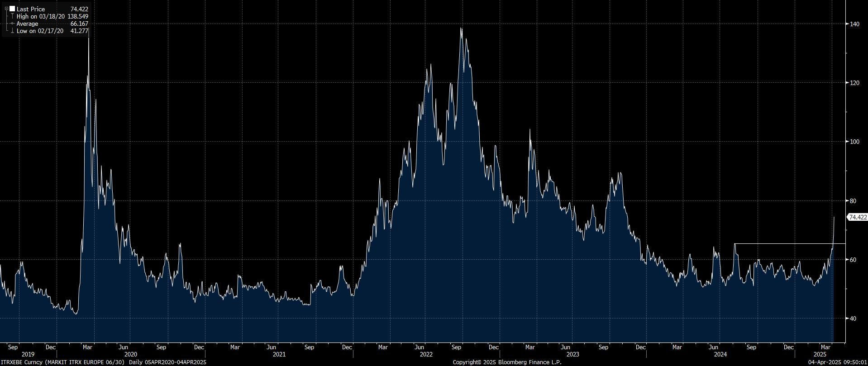
Task: Select the 2023 year label on time axis
Action: [x=573, y=354]
